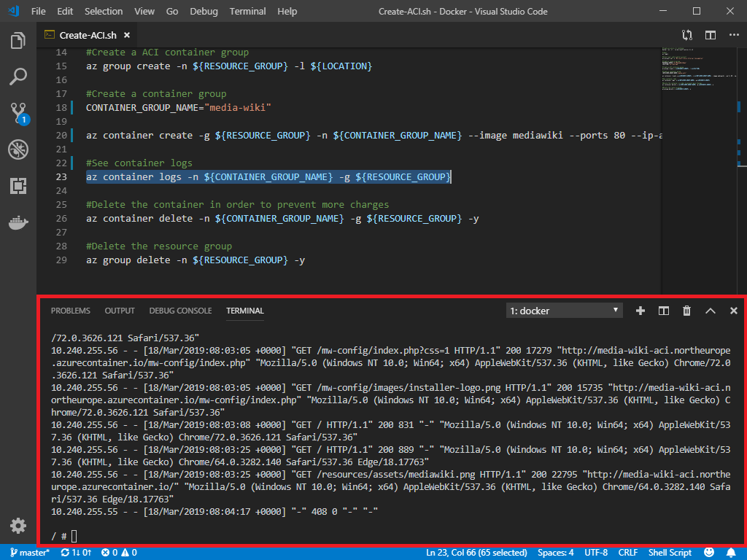Image resolution: width=747 pixels, height=560 pixels.
Task: Click the highlighted 'az container logs' line
Action: (268, 176)
